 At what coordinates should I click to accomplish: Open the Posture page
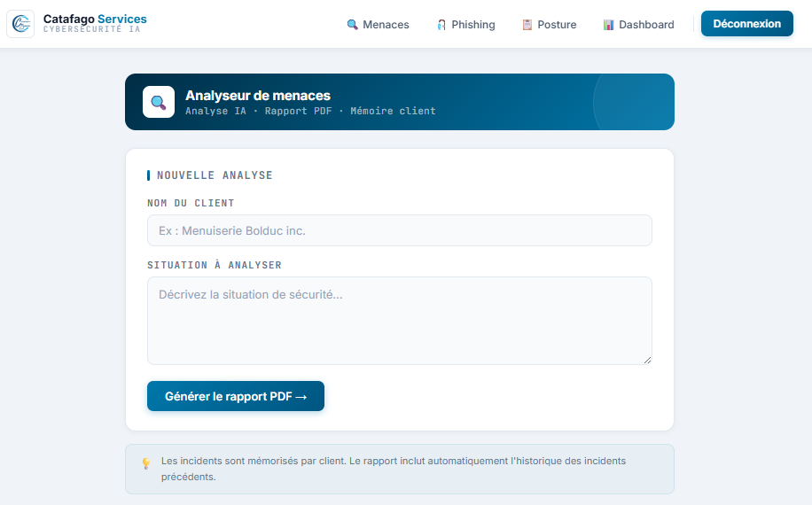tap(549, 24)
